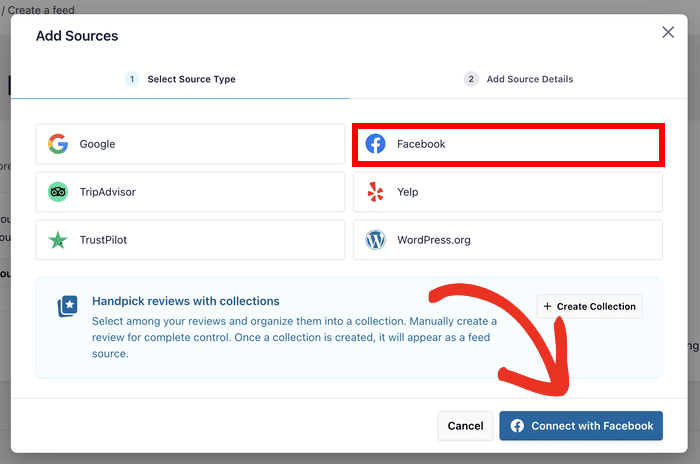Select the Yelp source option
700x464 pixels.
508,192
